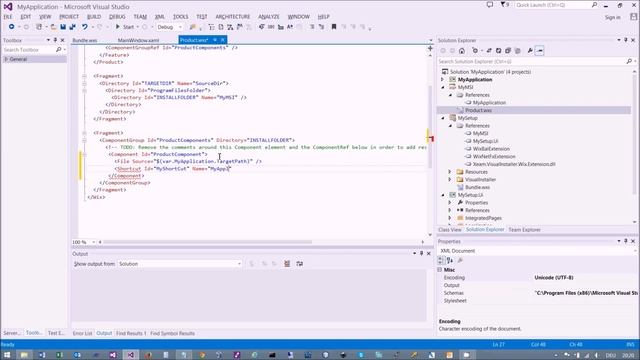Viewport: 640px width, 360px height.
Task: Select Product.wxs in Solution Explorer
Action: [478, 110]
